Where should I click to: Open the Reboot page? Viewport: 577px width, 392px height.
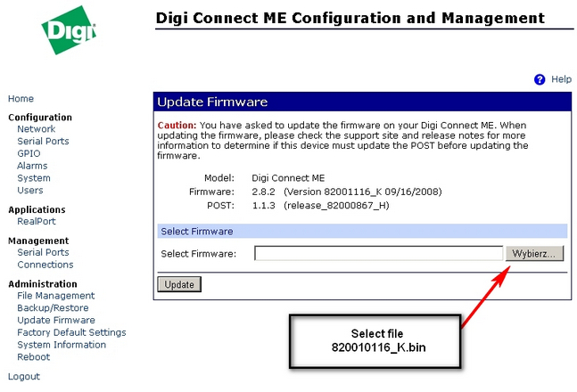[33, 357]
